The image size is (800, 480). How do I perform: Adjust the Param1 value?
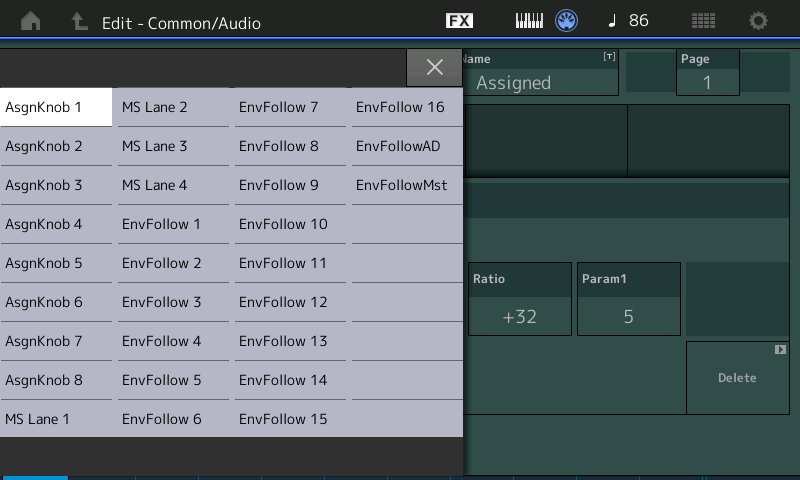629,316
